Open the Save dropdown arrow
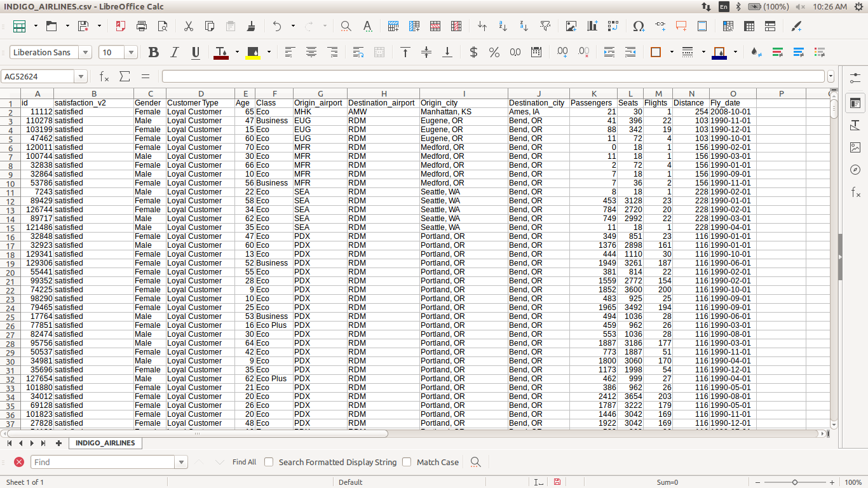868x488 pixels. tap(99, 26)
